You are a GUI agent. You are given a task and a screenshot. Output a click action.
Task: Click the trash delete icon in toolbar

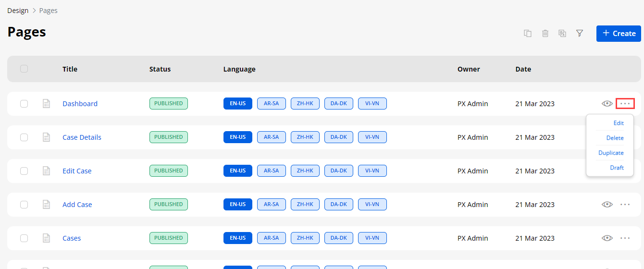tap(545, 34)
